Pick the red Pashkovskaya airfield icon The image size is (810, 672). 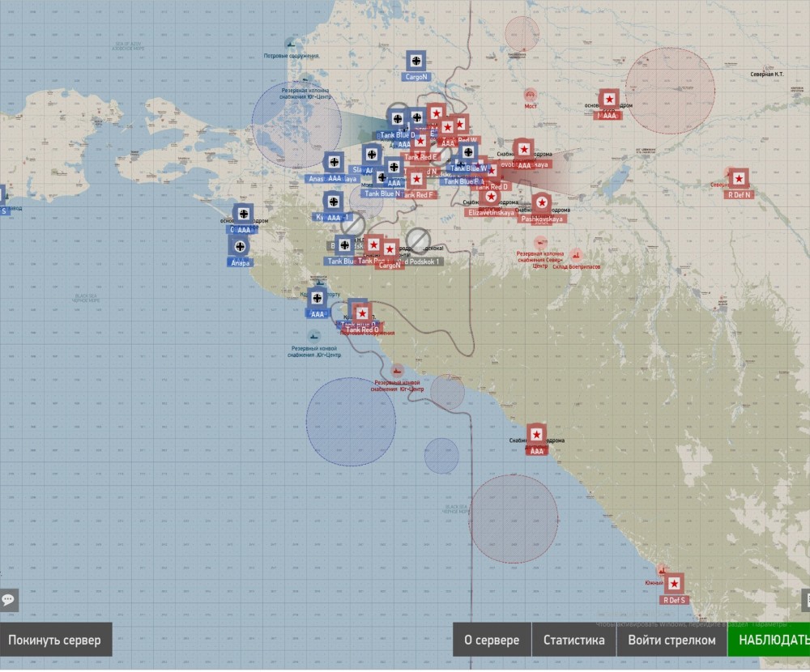click(x=541, y=203)
